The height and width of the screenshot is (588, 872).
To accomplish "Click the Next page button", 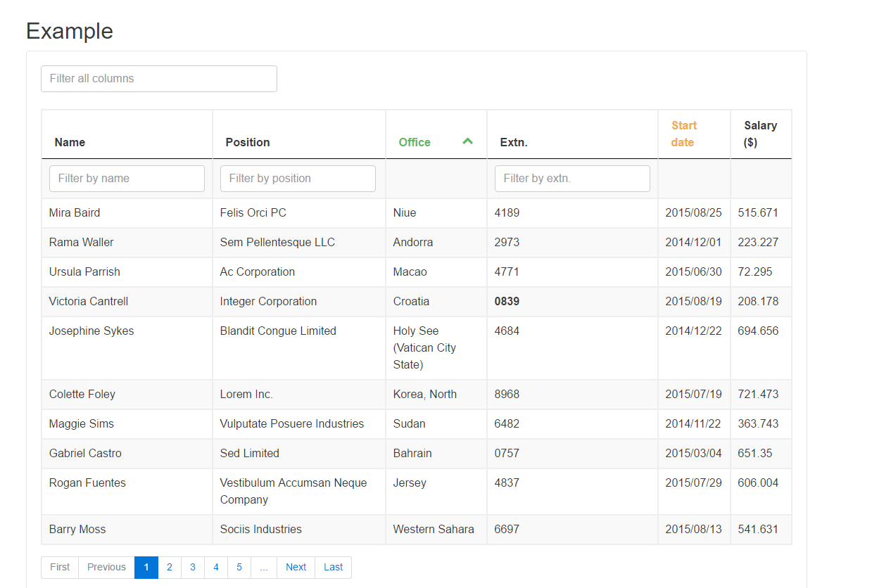I will tap(296, 568).
